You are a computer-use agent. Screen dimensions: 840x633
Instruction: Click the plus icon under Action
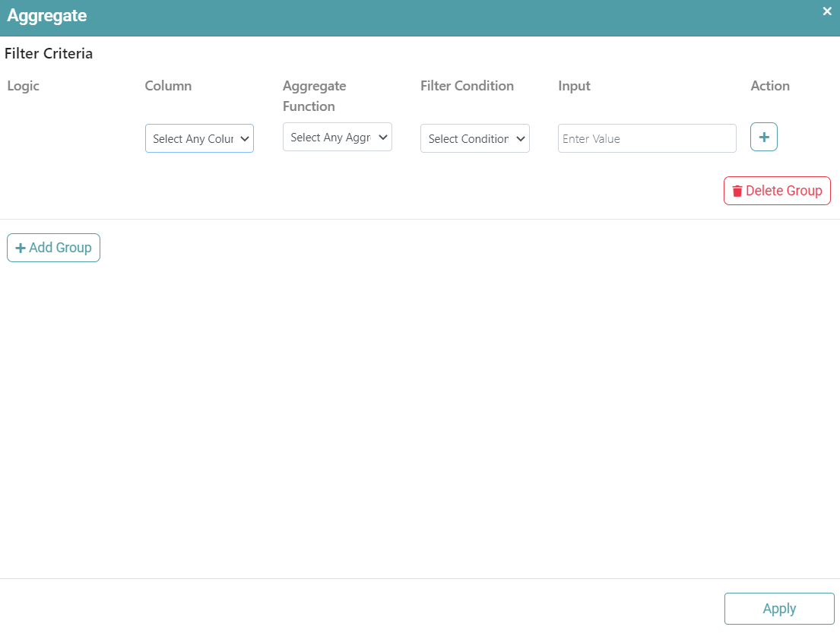pyautogui.click(x=763, y=138)
